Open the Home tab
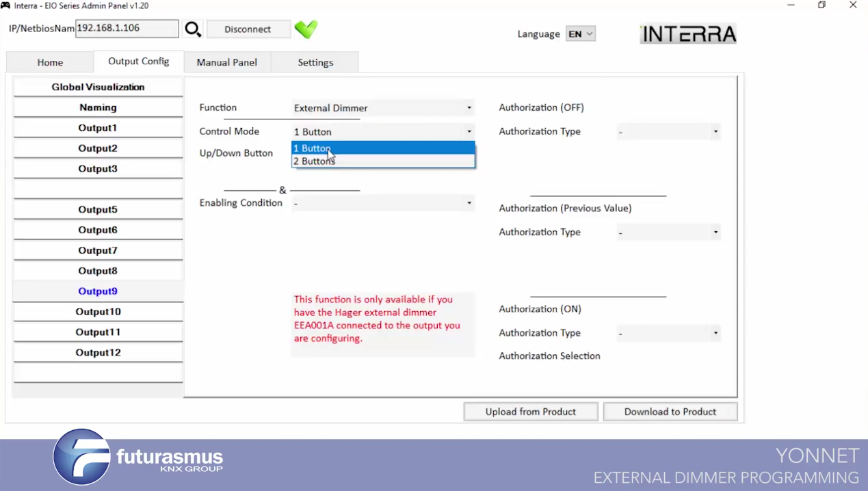The height and width of the screenshot is (491, 868). (50, 62)
